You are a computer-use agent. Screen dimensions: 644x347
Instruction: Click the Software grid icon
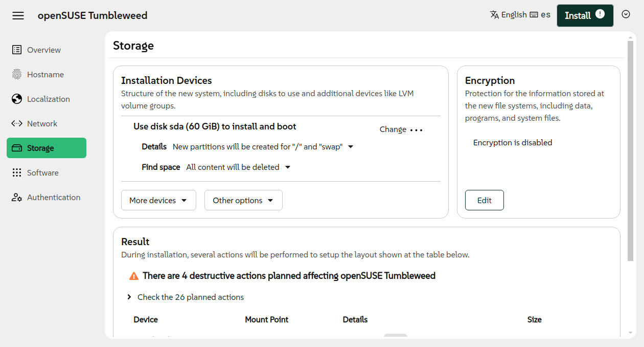pos(17,172)
